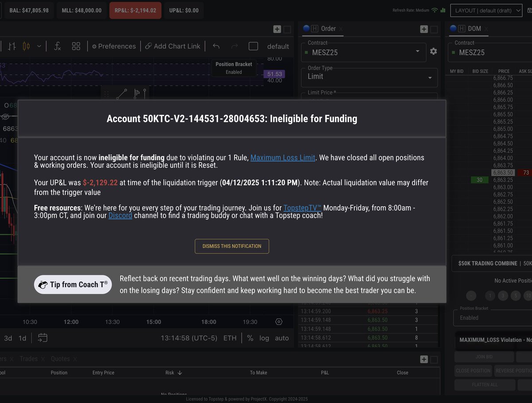532x403 pixels.
Task: Switch to the DOM tab
Action: point(474,28)
